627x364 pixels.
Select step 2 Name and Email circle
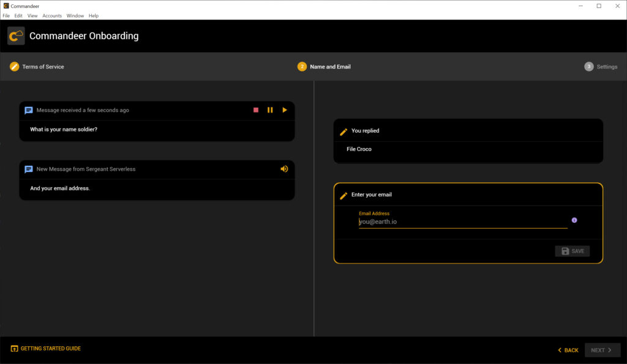pyautogui.click(x=302, y=67)
